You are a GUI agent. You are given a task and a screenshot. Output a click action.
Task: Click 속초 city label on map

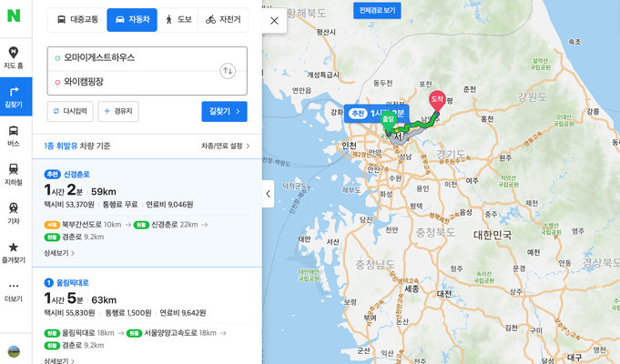(x=574, y=42)
